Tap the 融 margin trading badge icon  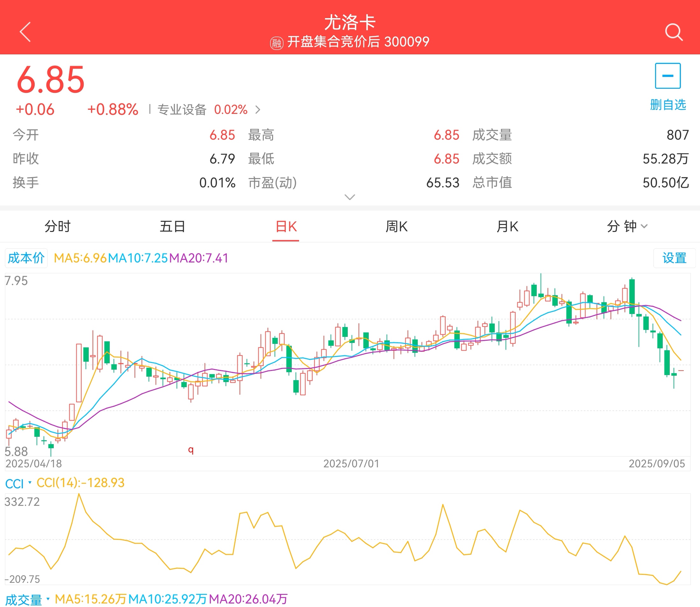[276, 43]
